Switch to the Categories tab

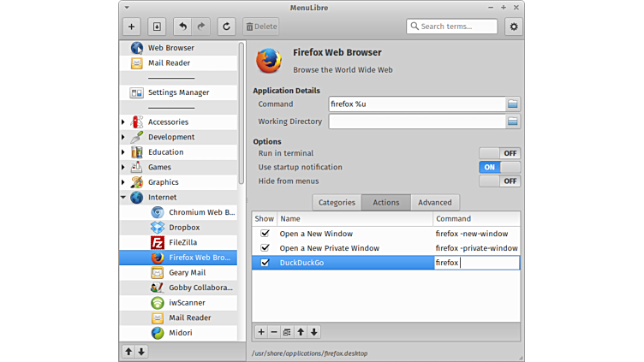(337, 203)
